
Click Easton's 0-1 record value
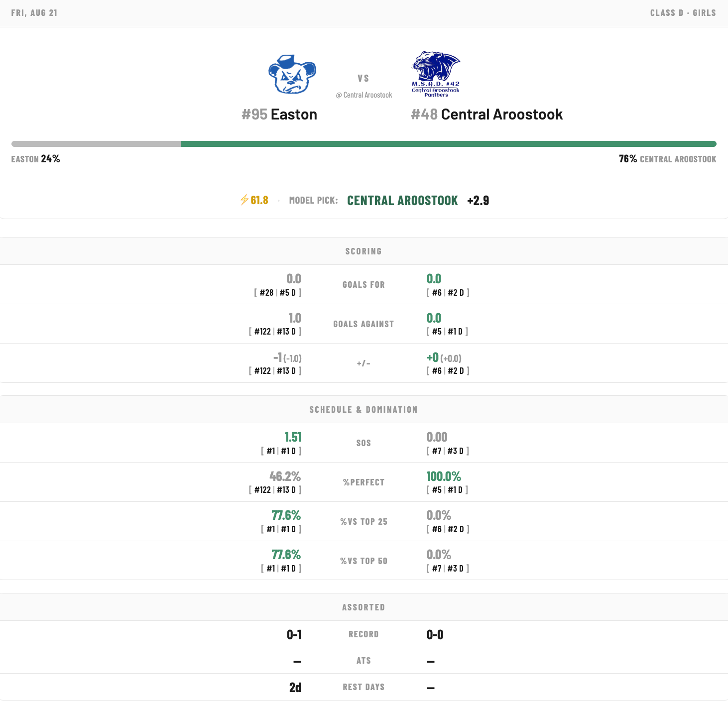(294, 635)
